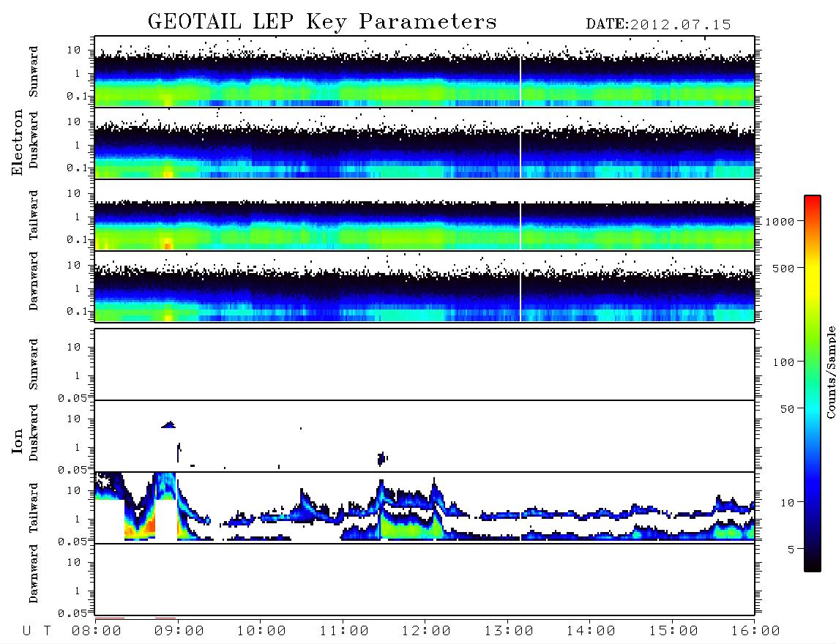The image size is (836, 644).
Task: Click inside the Electron Sunward spectrogram
Action: pyautogui.click(x=425, y=72)
